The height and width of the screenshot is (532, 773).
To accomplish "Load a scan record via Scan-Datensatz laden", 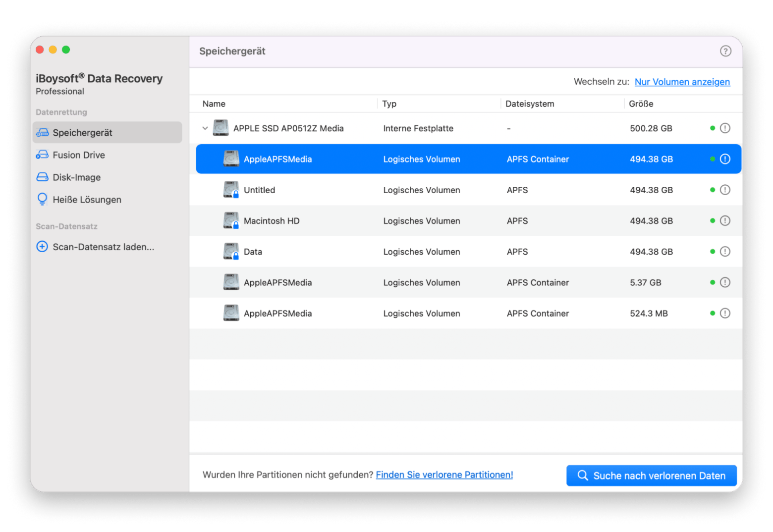I will click(x=108, y=247).
